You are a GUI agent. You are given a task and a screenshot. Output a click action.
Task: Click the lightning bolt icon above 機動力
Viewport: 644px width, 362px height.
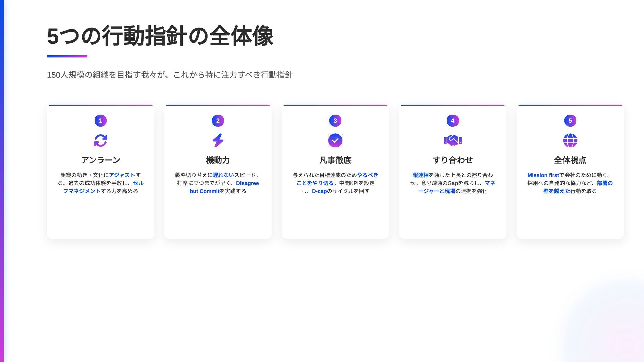(218, 141)
